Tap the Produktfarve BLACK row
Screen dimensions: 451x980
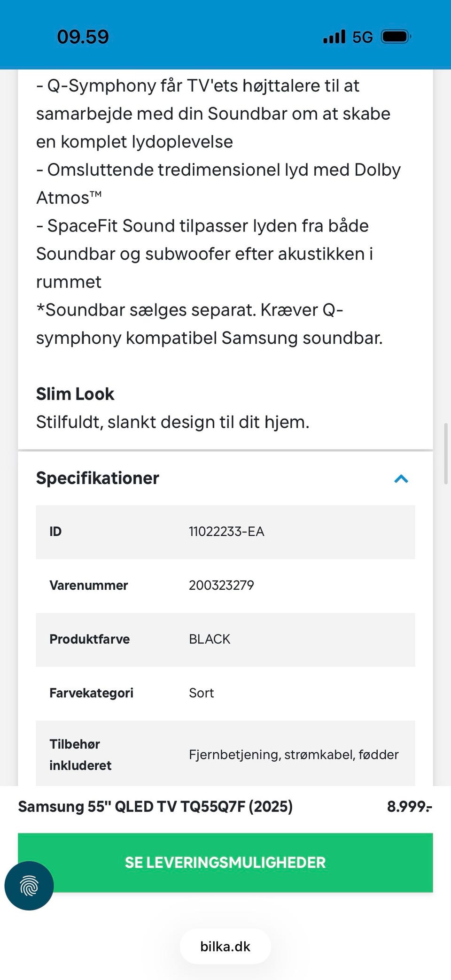pos(225,640)
